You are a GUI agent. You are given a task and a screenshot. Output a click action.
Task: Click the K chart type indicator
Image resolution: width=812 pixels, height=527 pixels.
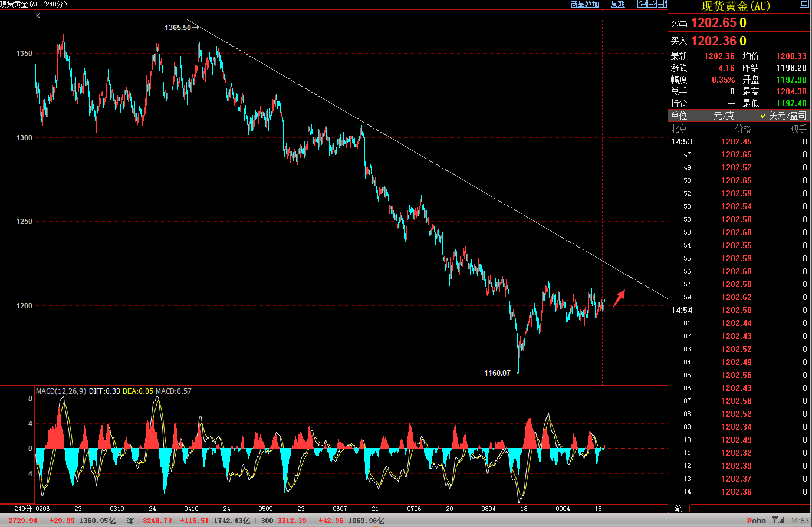[x=38, y=16]
